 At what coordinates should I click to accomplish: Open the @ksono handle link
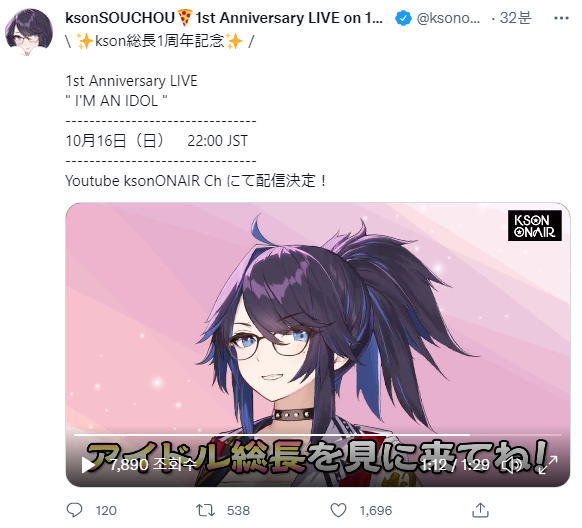tap(448, 18)
